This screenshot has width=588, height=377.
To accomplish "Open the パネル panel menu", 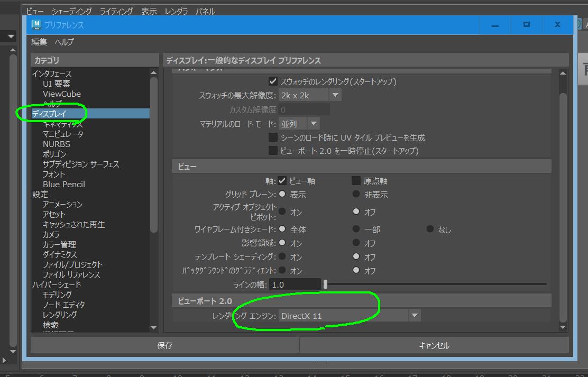I will click(x=205, y=11).
